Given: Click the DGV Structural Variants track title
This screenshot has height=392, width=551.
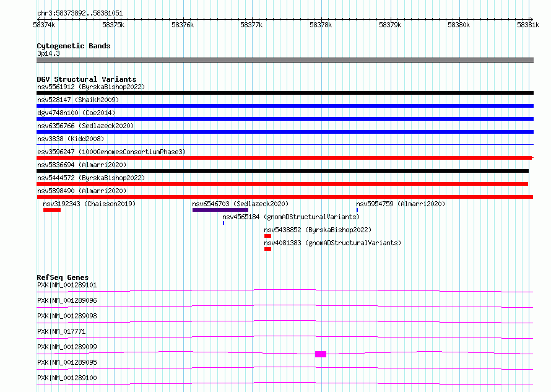Looking at the screenshot, I should pyautogui.click(x=87, y=79).
